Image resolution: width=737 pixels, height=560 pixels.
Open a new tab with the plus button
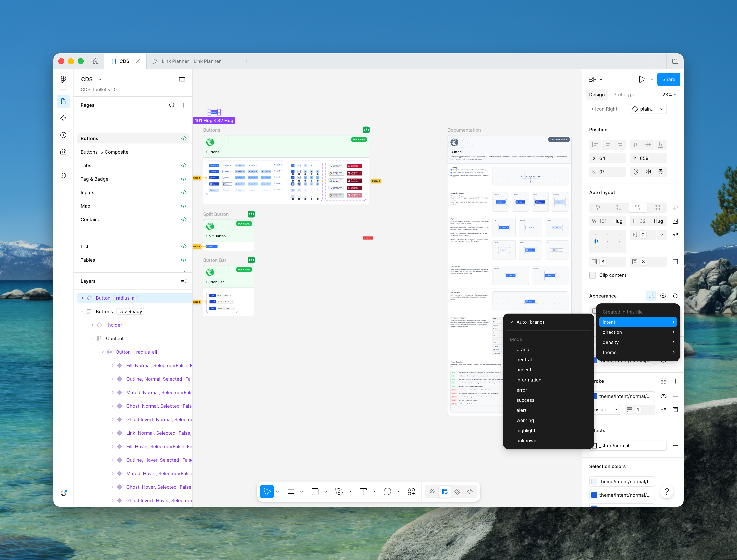pos(246,61)
